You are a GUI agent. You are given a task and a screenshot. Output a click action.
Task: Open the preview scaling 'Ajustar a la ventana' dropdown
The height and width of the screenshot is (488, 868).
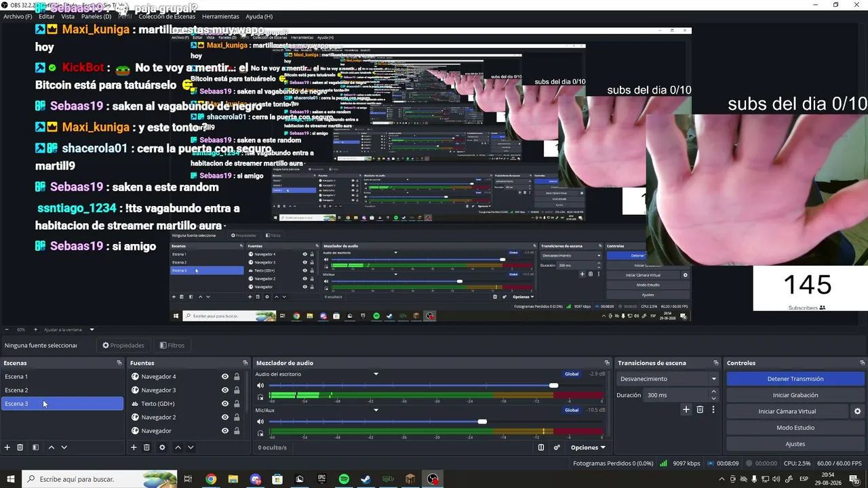[69, 330]
